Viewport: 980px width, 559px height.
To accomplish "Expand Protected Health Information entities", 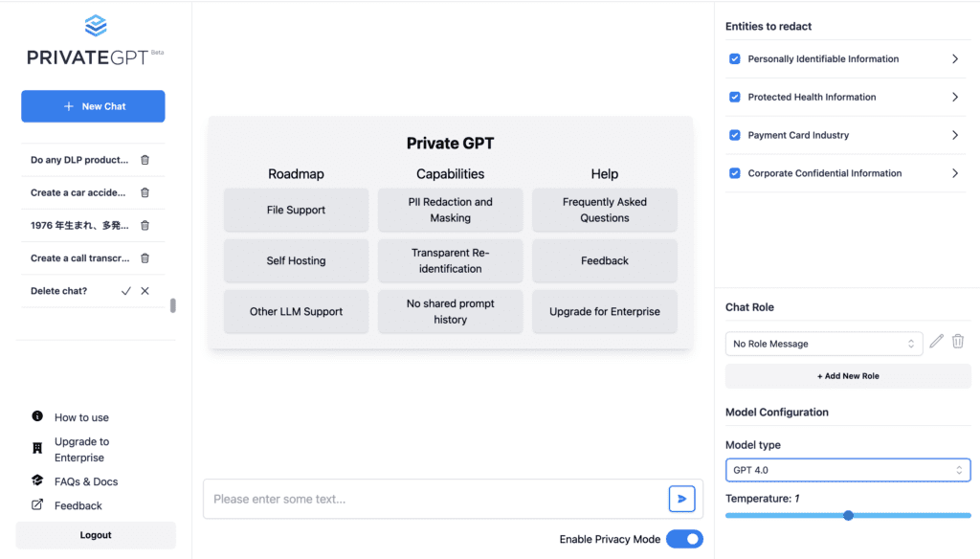I will click(x=955, y=97).
